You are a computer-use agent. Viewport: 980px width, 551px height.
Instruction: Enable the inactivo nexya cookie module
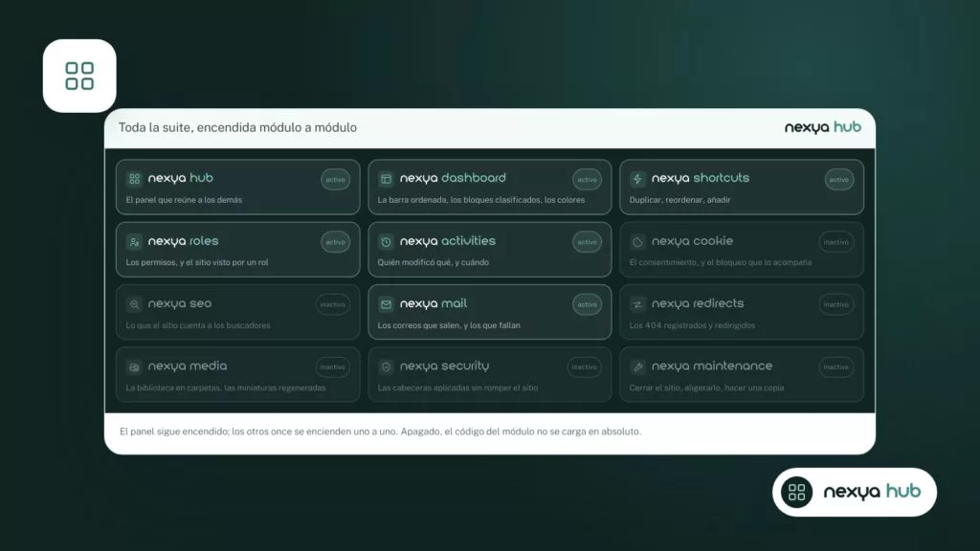(836, 242)
